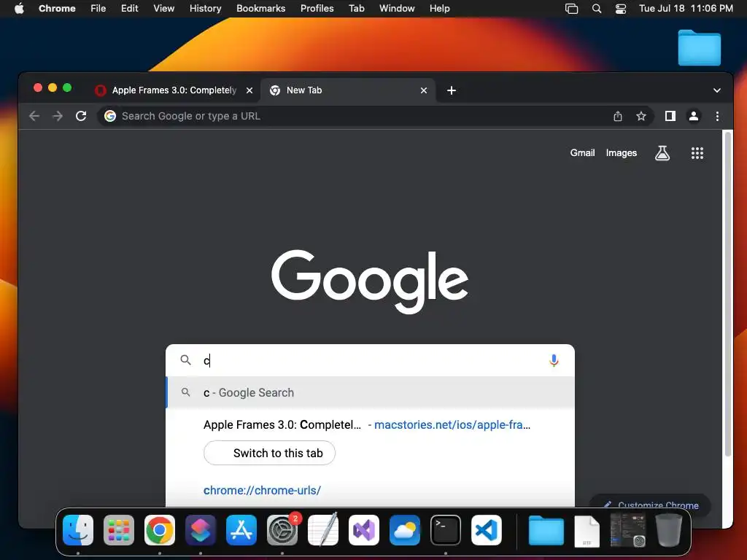The width and height of the screenshot is (747, 560).
Task: Click Switch to this tab button
Action: click(269, 454)
